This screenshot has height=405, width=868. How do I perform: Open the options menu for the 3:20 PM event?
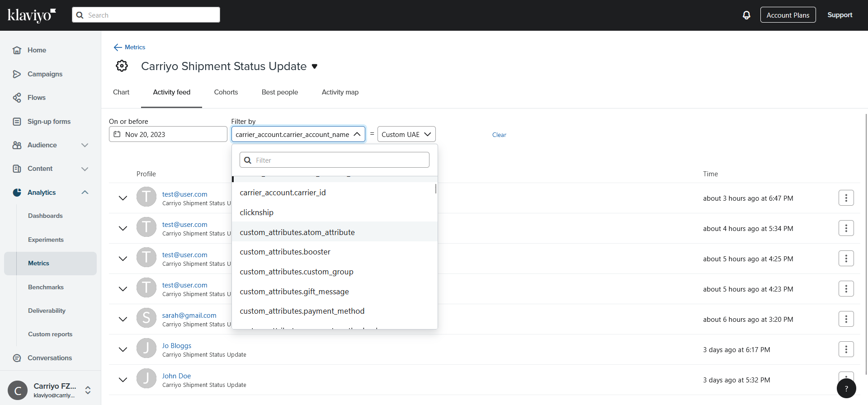coord(846,319)
